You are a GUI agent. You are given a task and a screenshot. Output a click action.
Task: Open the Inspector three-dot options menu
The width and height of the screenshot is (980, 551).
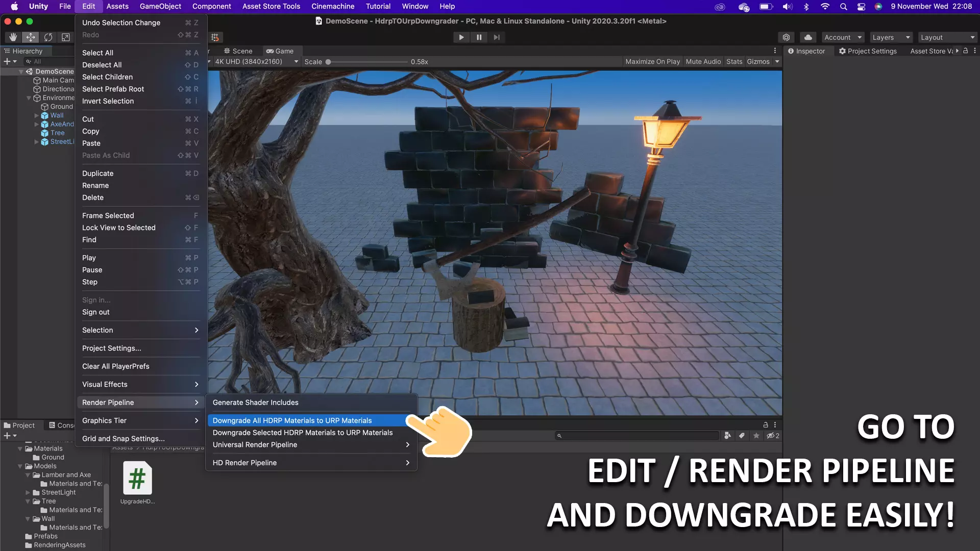point(975,51)
